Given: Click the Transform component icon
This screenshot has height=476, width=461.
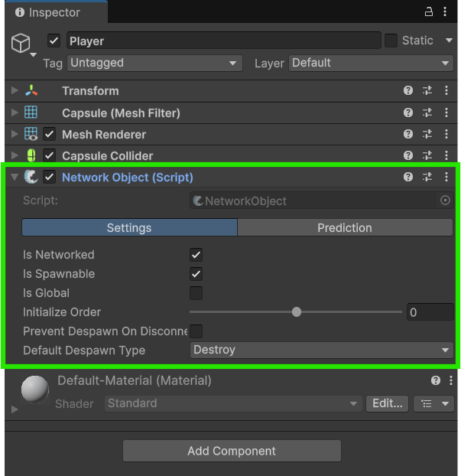Looking at the screenshot, I should tap(31, 90).
